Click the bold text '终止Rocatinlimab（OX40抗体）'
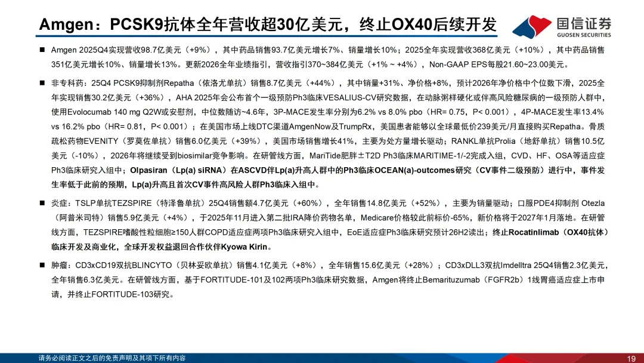 [550, 232]
